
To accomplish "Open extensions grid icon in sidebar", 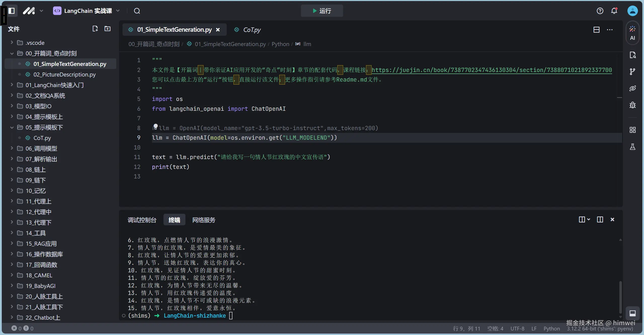I will coord(632,130).
